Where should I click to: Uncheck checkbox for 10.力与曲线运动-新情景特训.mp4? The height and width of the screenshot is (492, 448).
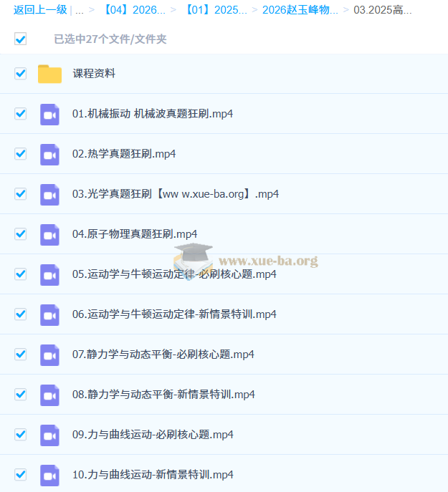point(20,474)
